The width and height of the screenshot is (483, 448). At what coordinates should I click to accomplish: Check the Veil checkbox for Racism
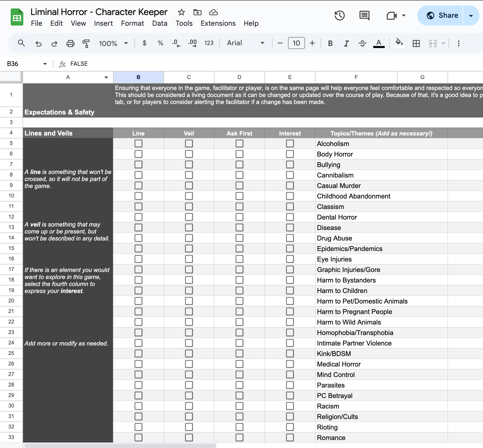point(189,406)
